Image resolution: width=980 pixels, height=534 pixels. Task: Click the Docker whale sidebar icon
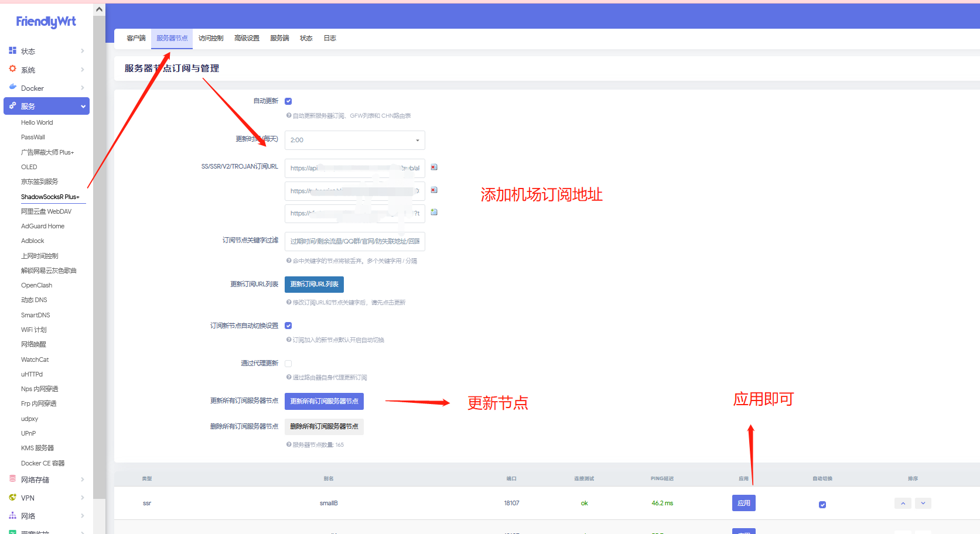tap(12, 87)
